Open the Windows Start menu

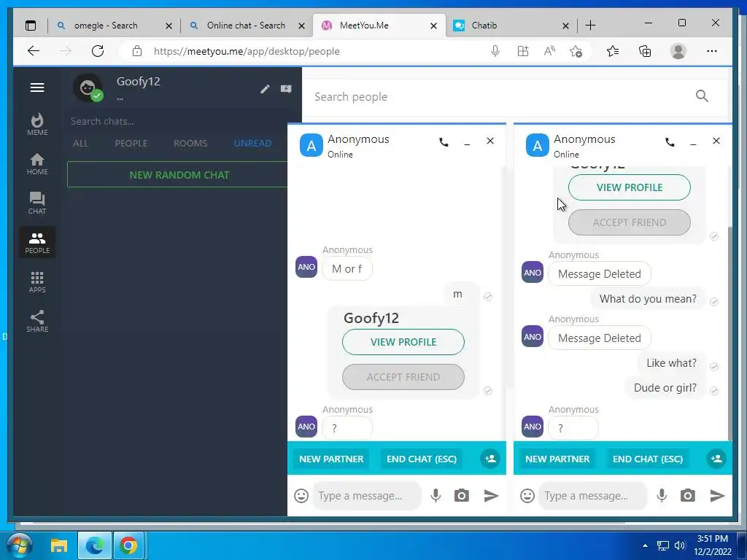[x=20, y=545]
